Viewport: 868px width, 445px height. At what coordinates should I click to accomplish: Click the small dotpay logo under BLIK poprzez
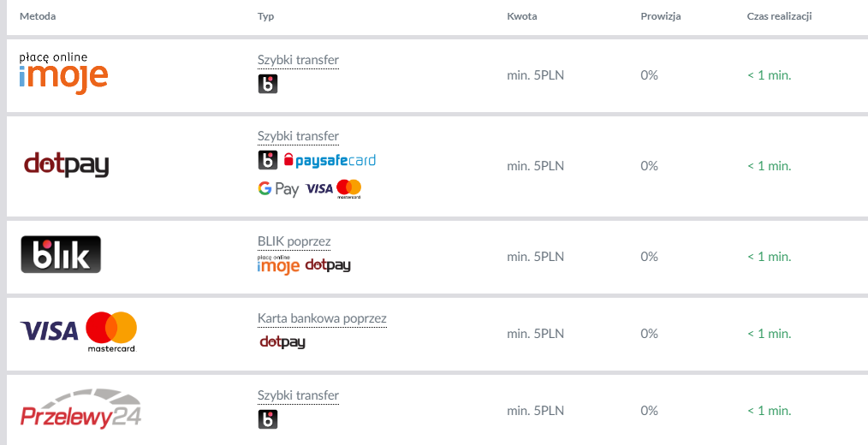328,265
